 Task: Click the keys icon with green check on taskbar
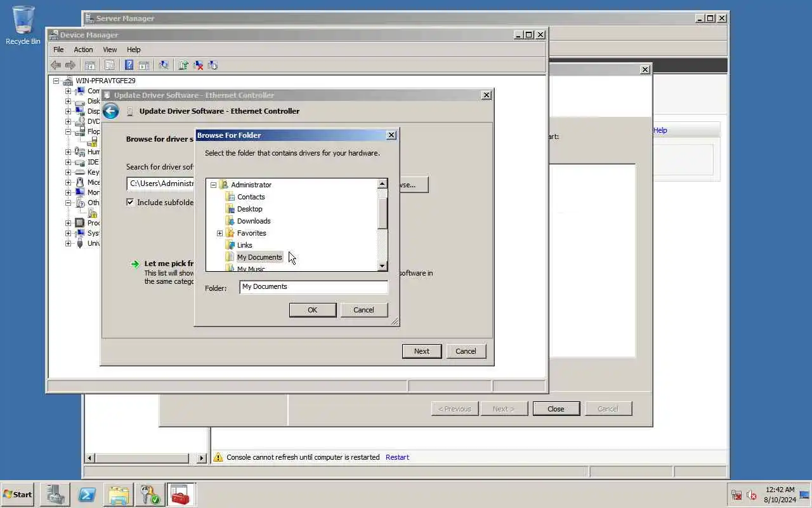click(150, 495)
